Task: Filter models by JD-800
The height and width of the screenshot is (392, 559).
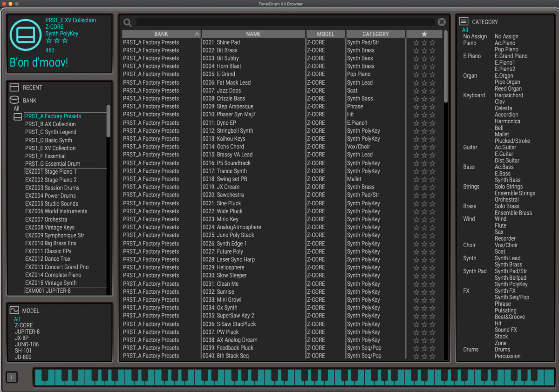Action: click(x=23, y=357)
